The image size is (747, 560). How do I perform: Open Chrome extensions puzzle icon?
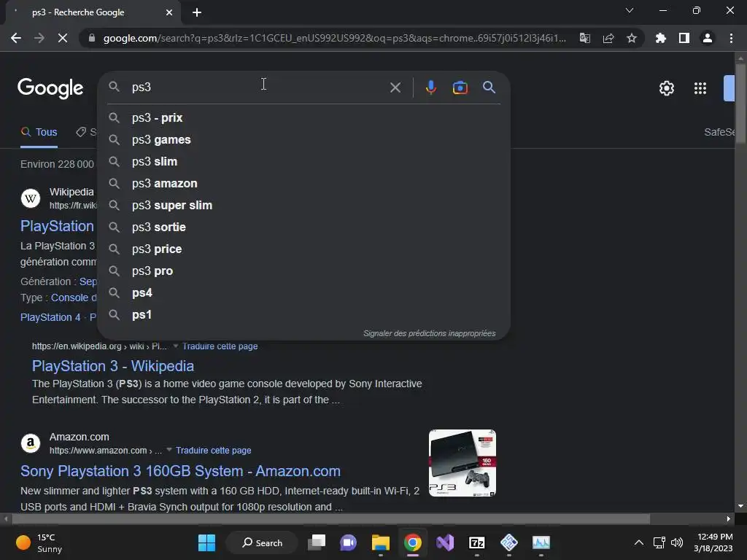point(660,38)
